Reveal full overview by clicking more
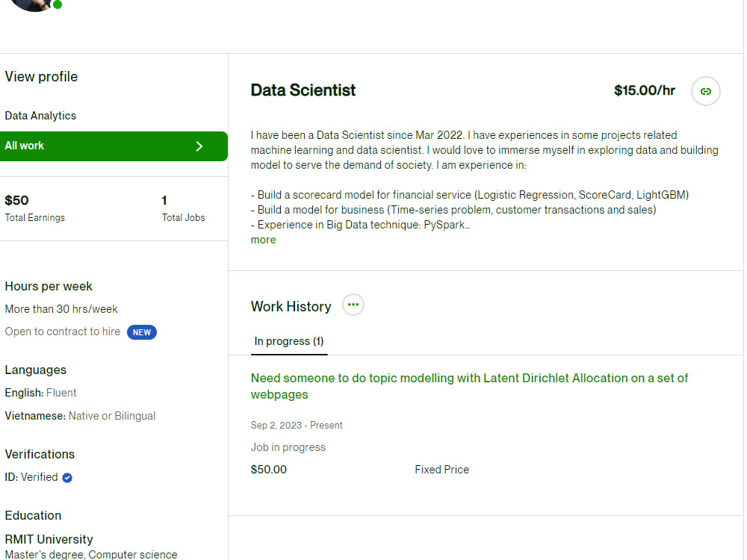 pyautogui.click(x=263, y=239)
